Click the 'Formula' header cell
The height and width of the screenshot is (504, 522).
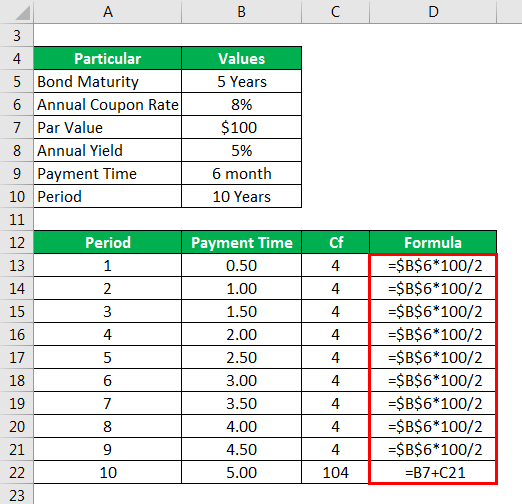pos(433,242)
